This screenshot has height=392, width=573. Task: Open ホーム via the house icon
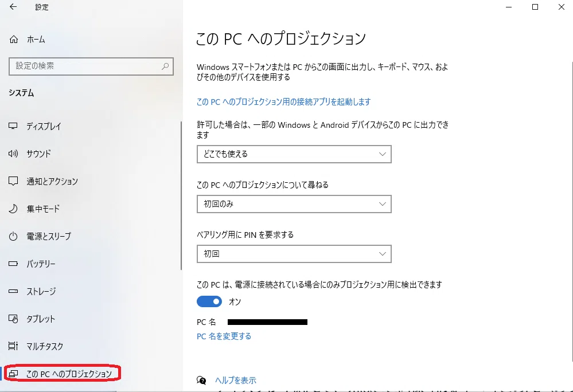[x=14, y=39]
